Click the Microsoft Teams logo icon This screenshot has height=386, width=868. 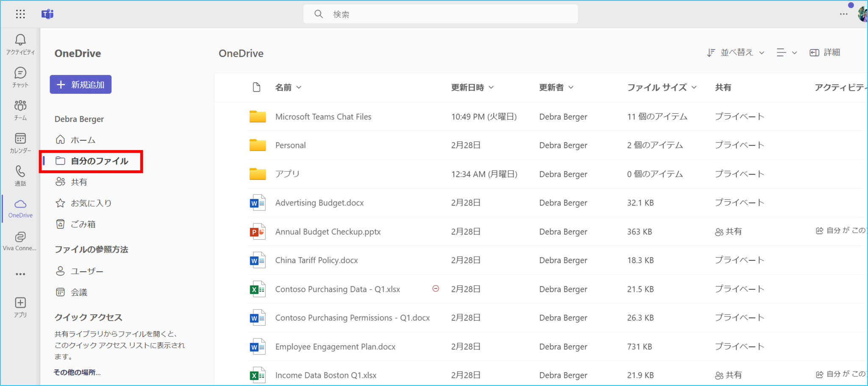tap(47, 14)
